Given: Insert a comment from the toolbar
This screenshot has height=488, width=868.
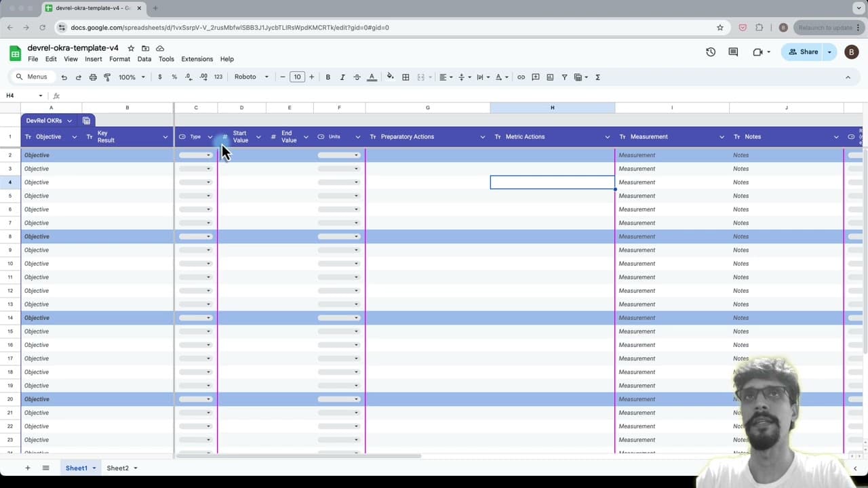Looking at the screenshot, I should [536, 77].
